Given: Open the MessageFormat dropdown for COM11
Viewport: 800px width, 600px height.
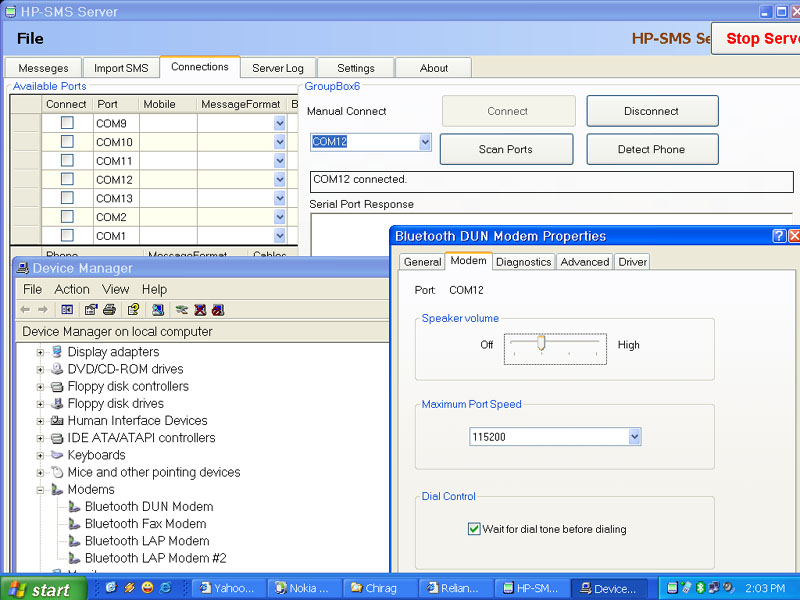Looking at the screenshot, I should (279, 161).
